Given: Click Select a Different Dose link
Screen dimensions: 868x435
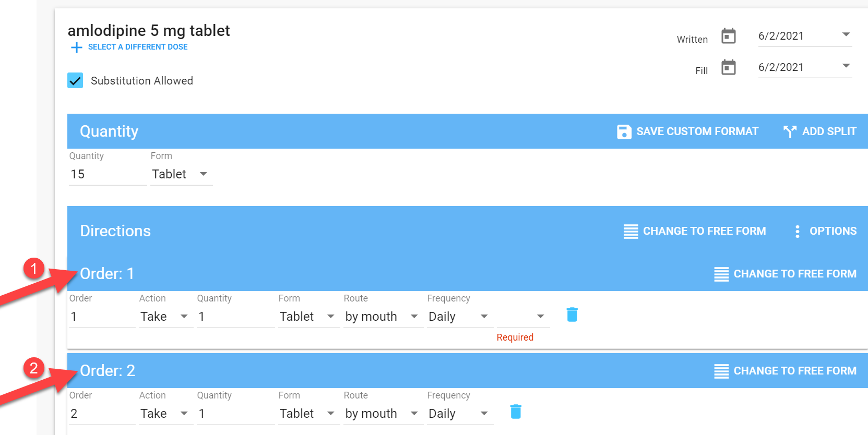Looking at the screenshot, I should [138, 47].
